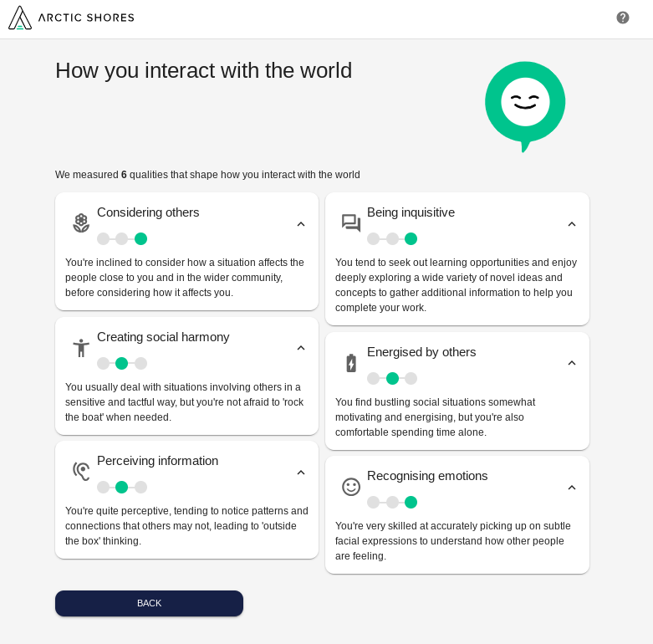The image size is (653, 644).
Task: Click the help question mark icon
Action: point(623,18)
